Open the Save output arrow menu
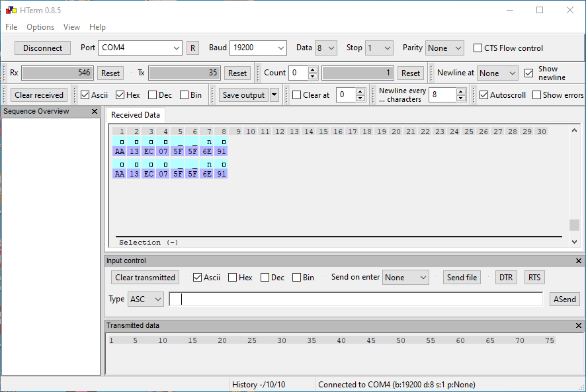586x392 pixels. [274, 95]
